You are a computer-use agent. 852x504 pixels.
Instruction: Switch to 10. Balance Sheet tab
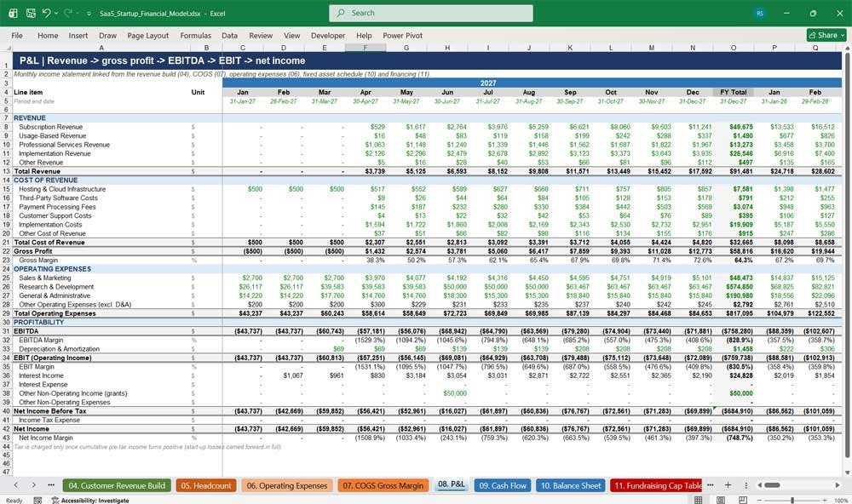[571, 485]
